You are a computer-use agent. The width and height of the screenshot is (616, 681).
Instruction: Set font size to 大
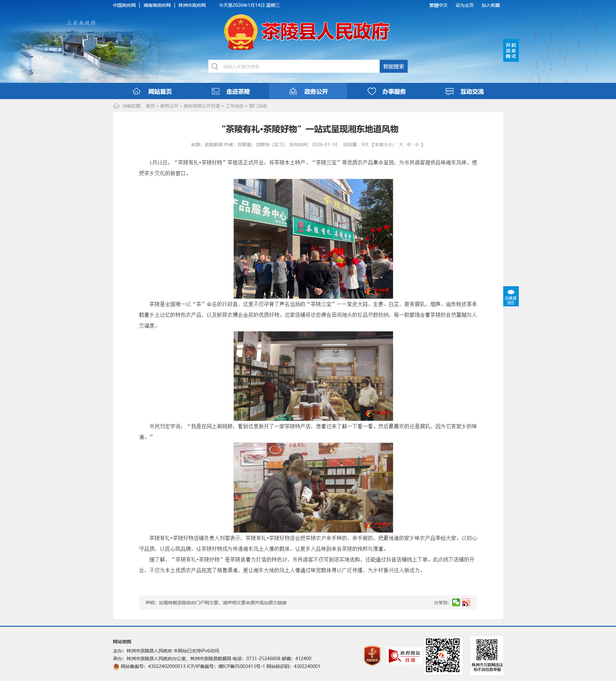(401, 145)
